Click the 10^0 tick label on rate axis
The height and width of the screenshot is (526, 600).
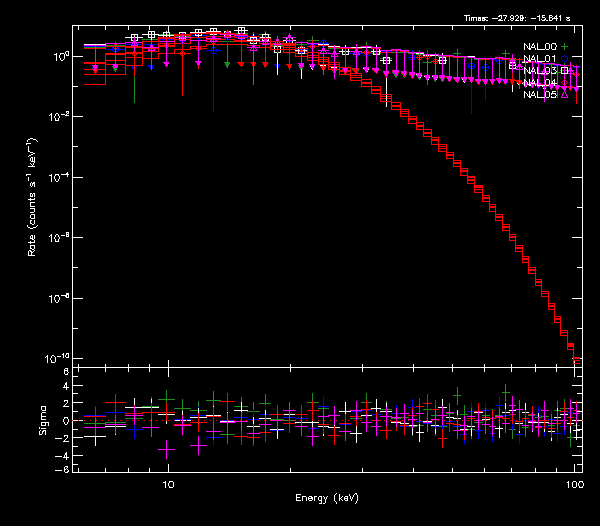[60, 57]
